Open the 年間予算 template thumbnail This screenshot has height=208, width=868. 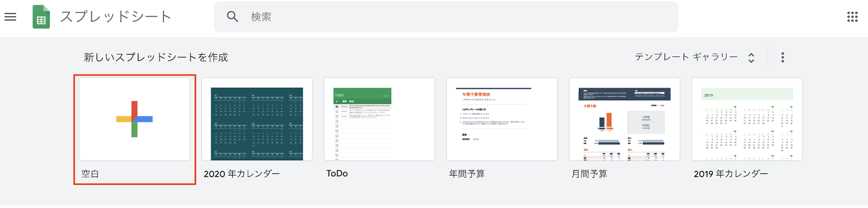(502, 119)
